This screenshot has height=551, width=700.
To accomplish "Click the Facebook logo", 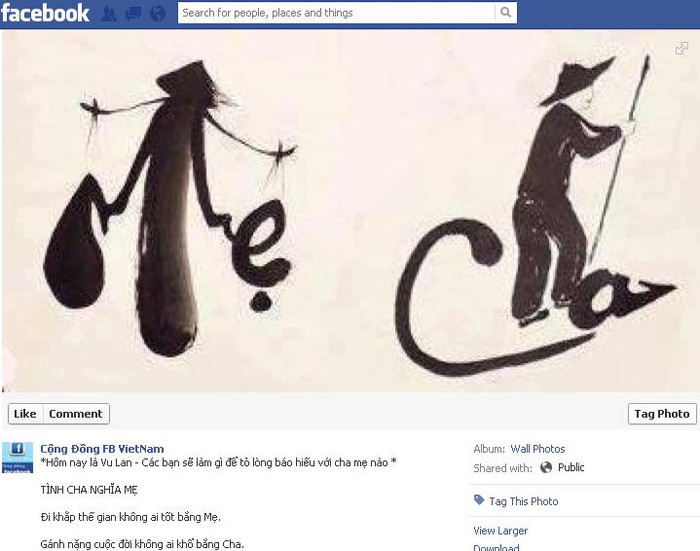I will pyautogui.click(x=45, y=13).
